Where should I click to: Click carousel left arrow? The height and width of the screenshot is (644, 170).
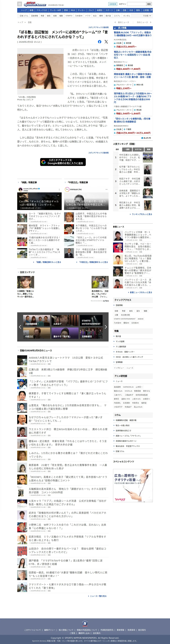point(20,327)
